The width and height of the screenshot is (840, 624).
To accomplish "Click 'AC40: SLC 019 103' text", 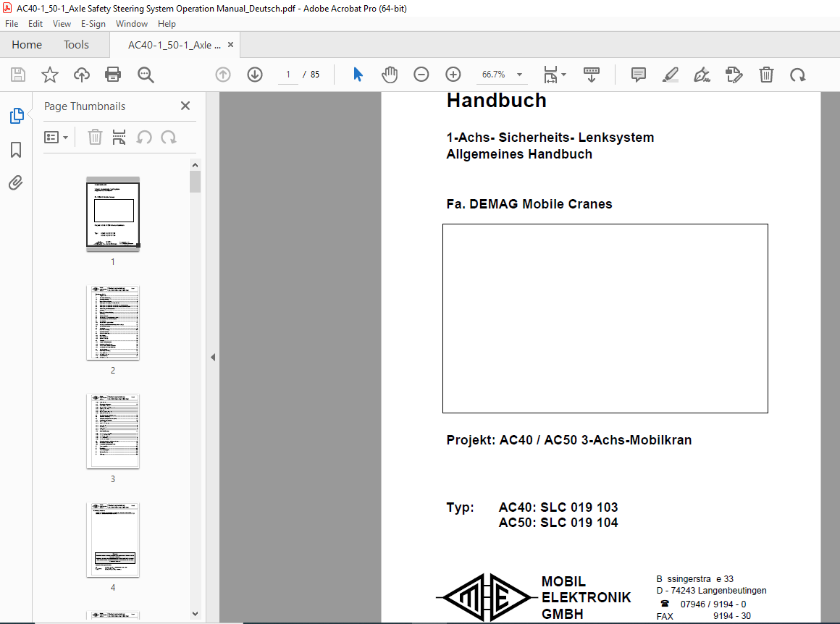I will click(558, 507).
